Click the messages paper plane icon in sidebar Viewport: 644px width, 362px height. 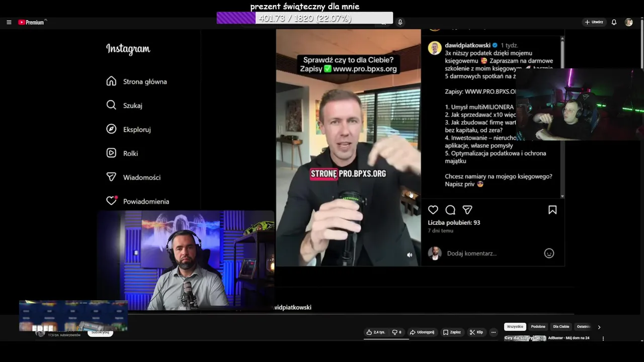[111, 177]
